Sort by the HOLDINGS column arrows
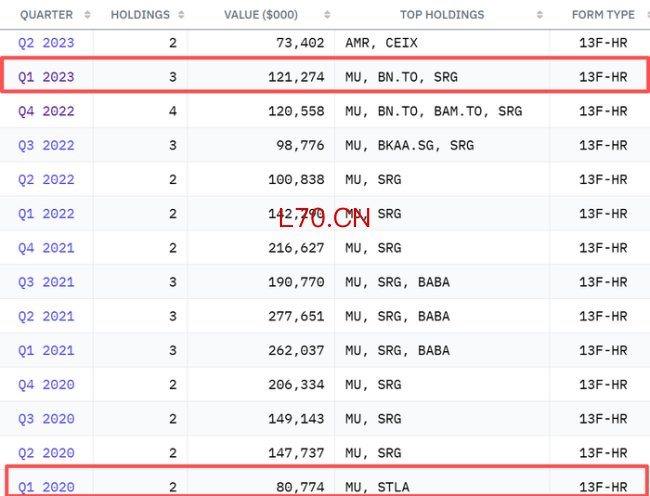Screen dimensions: 650x496 coord(181,15)
